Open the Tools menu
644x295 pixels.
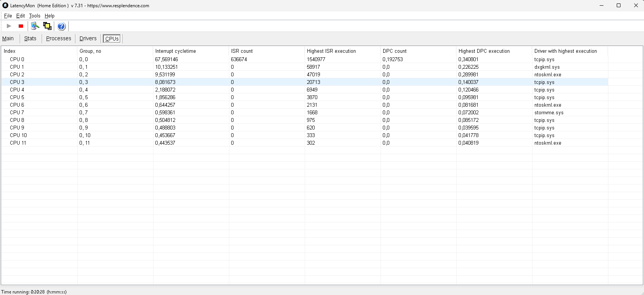(34, 16)
